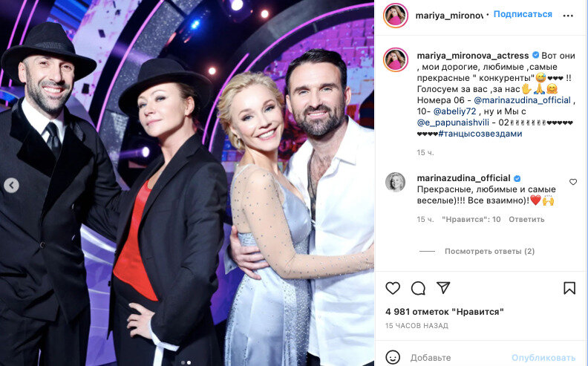The width and height of the screenshot is (588, 366).
Task: Save post with bookmark icon
Action: (x=569, y=288)
